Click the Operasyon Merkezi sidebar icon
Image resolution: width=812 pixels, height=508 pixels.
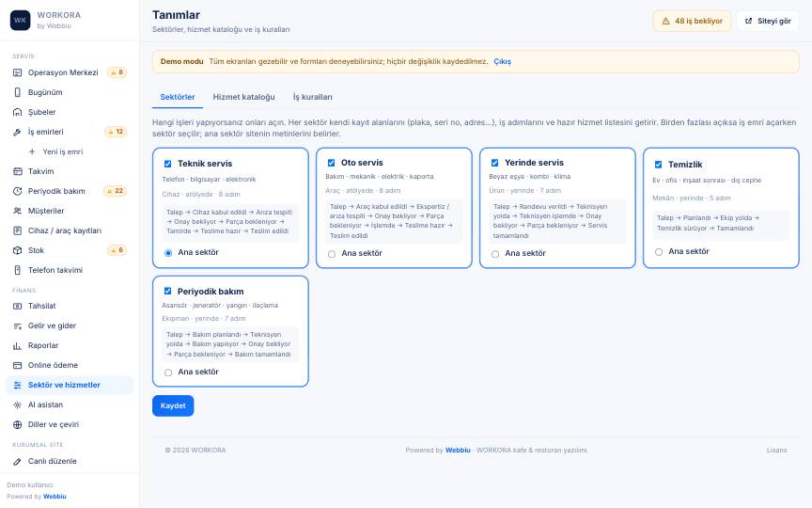pos(17,72)
